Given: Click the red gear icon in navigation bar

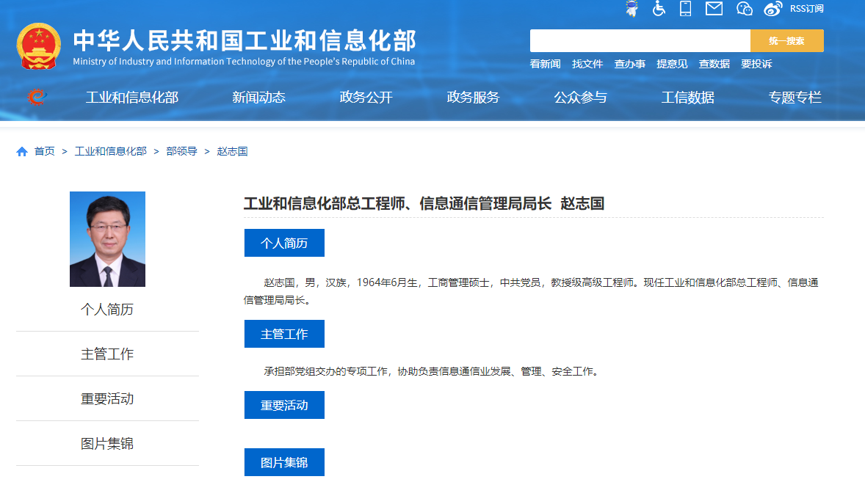Looking at the screenshot, I should coord(37,97).
